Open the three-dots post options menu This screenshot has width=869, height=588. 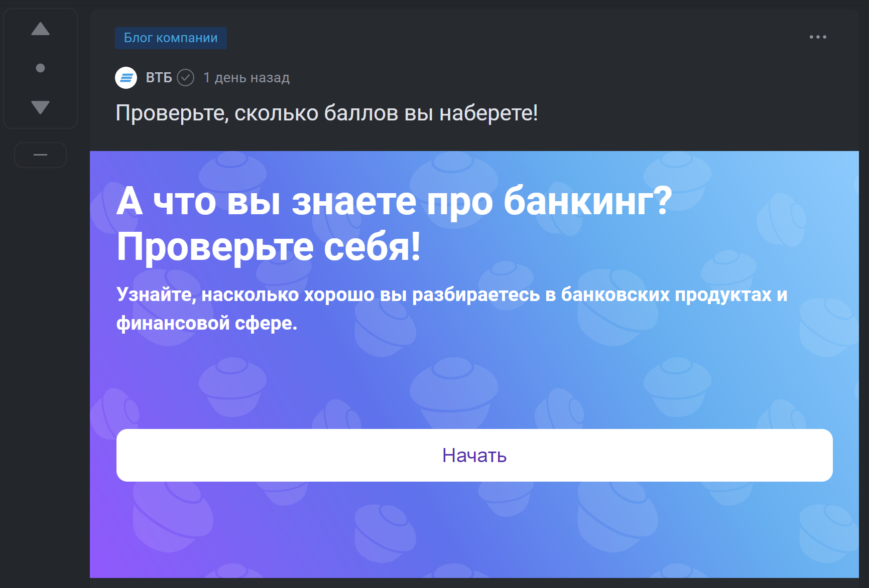818,37
